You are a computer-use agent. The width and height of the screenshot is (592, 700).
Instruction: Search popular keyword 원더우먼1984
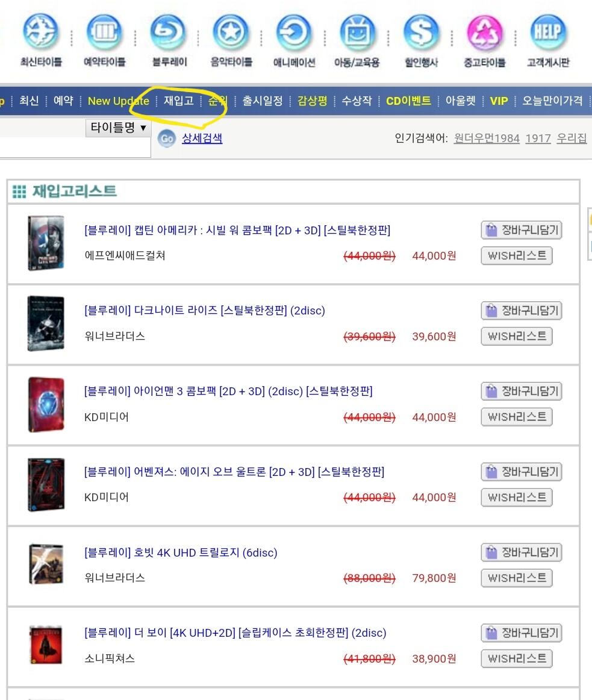pyautogui.click(x=487, y=139)
